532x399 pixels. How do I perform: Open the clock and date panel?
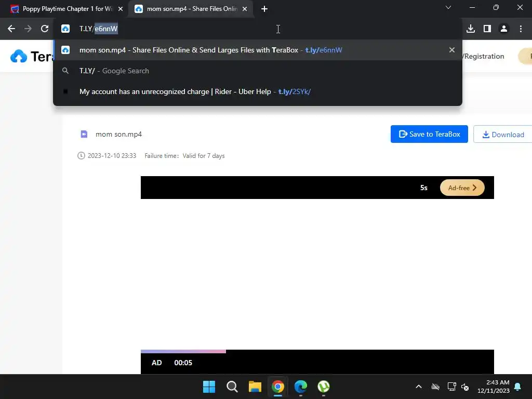494,387
